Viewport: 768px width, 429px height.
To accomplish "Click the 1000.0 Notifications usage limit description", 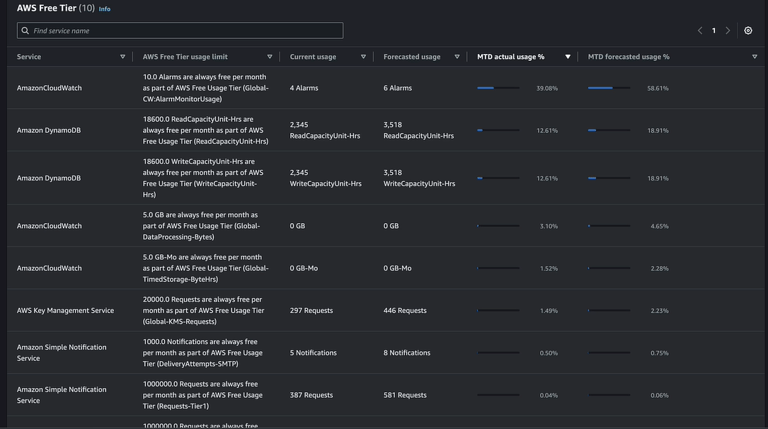I will [202, 353].
